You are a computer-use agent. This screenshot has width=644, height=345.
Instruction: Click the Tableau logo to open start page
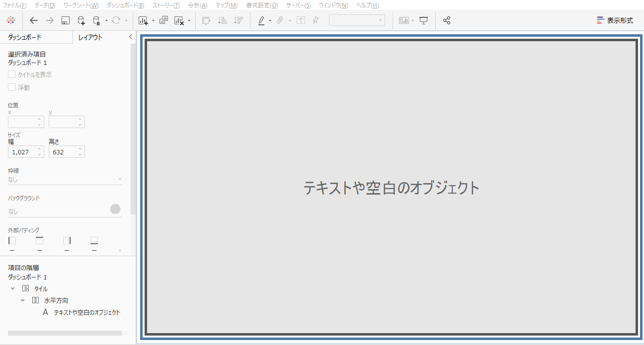(x=10, y=20)
